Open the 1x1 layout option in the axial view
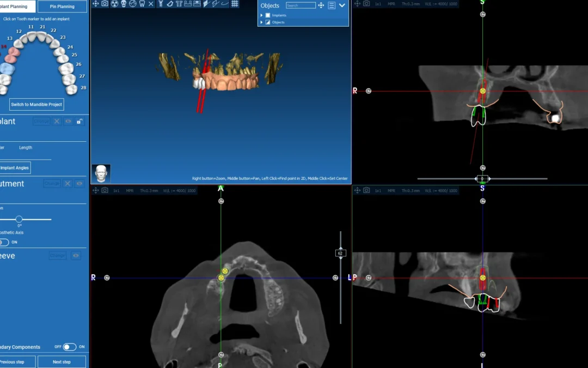Image resolution: width=588 pixels, height=368 pixels. pos(117,191)
